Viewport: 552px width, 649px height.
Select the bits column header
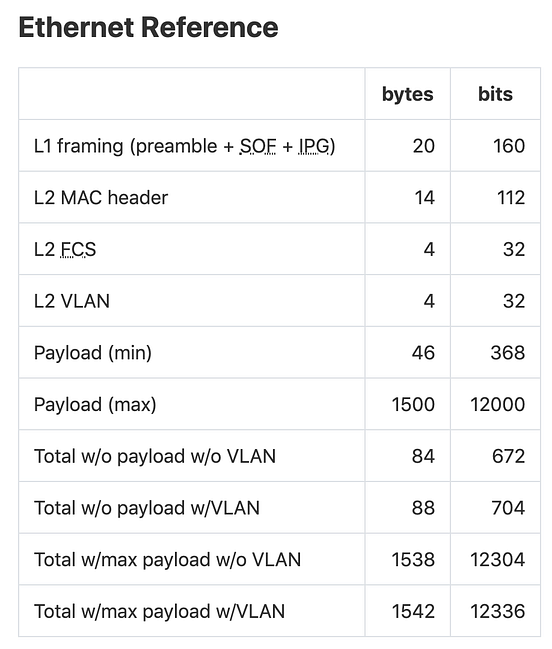pyautogui.click(x=495, y=94)
